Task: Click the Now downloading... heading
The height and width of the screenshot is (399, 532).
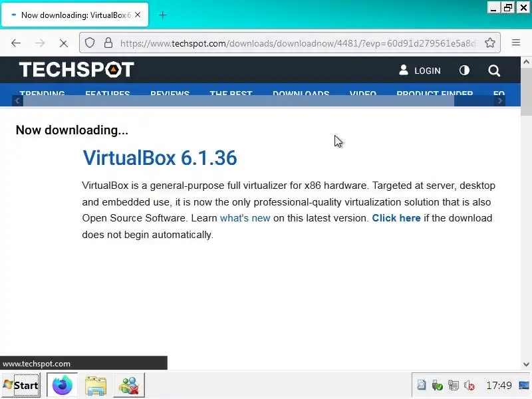Action: (72, 130)
